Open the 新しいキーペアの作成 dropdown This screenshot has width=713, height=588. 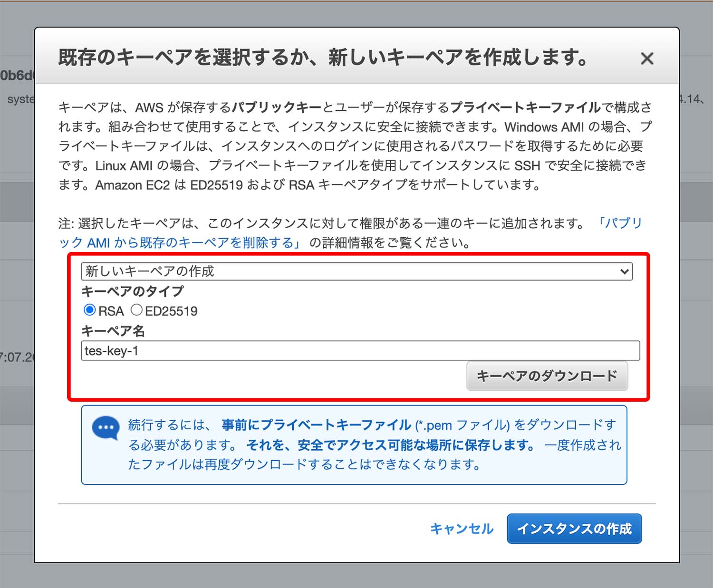(356, 271)
